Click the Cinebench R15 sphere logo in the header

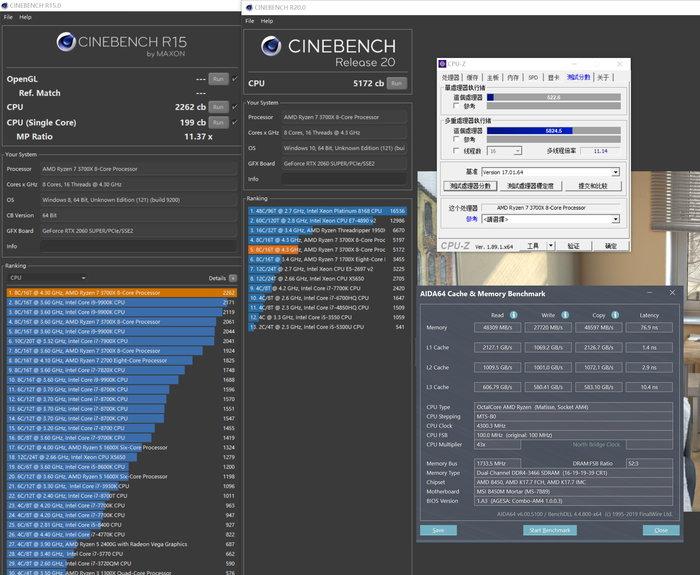[66, 42]
